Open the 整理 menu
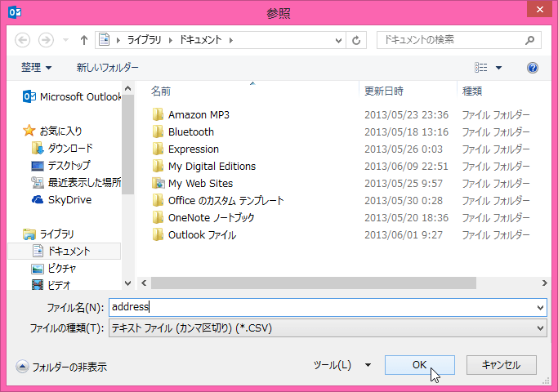Viewport: 558px width, 392px height. coord(36,67)
